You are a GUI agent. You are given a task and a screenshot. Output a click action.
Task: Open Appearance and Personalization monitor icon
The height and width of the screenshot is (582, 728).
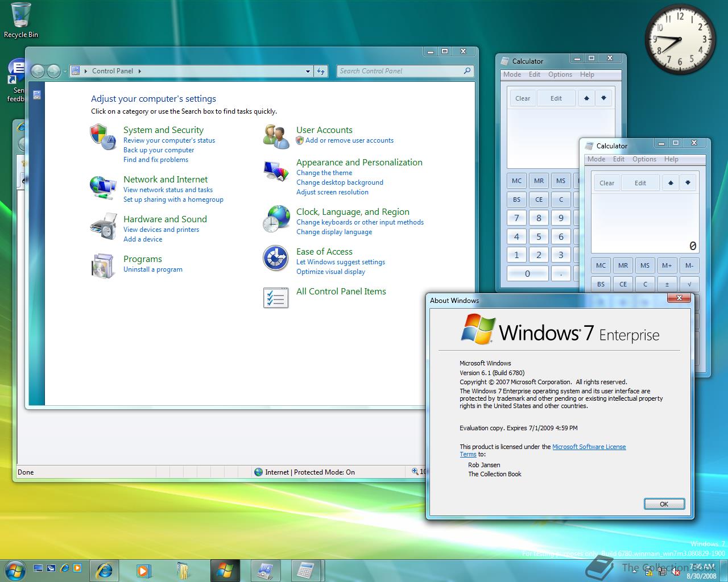(276, 171)
